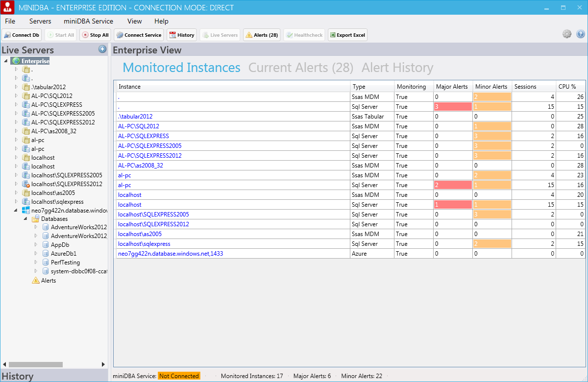Expand the PerfTesting database node
The image size is (588, 382).
pos(36,262)
